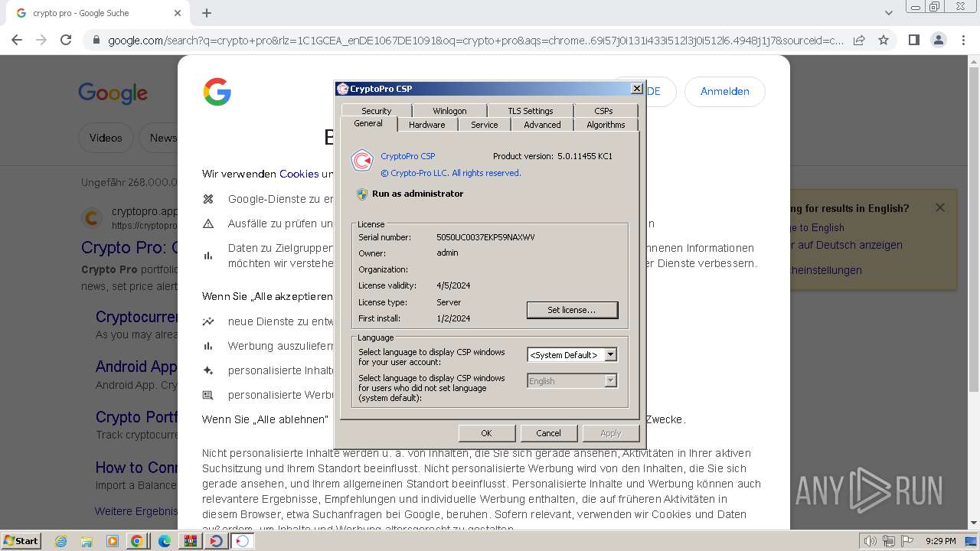Click Weitere Ergebnisse link

coord(136,511)
